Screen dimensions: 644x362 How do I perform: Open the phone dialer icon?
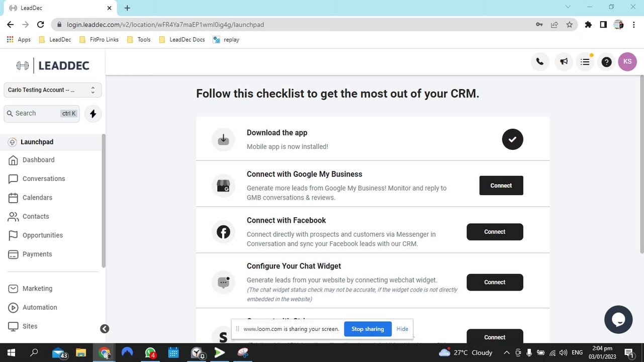click(539, 62)
